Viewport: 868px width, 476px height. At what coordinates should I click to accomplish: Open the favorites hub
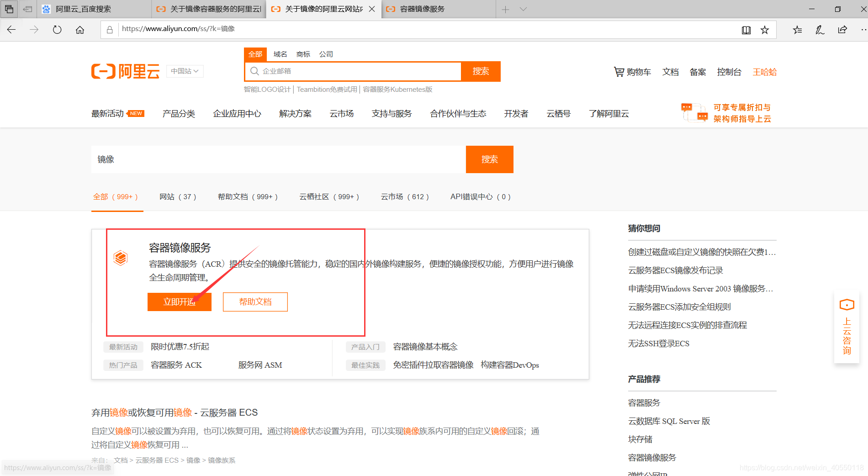(x=797, y=30)
